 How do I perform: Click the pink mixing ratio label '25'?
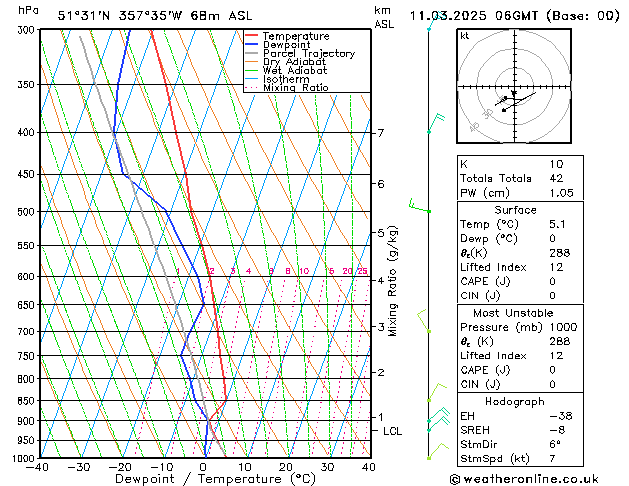(363, 271)
